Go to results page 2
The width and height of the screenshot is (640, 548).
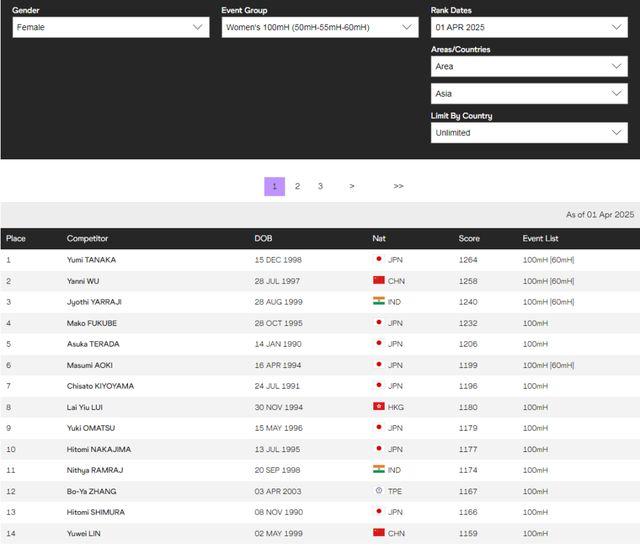tap(298, 186)
